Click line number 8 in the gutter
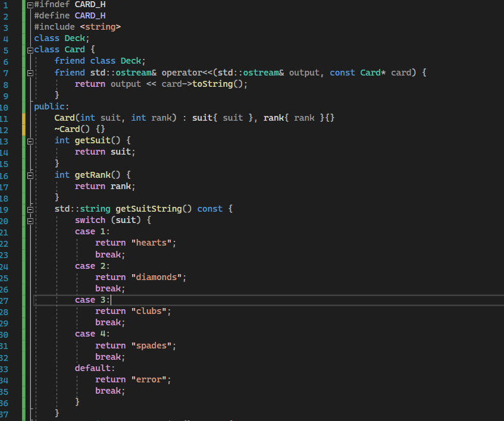Image resolution: width=504 pixels, height=421 pixels. point(5,85)
